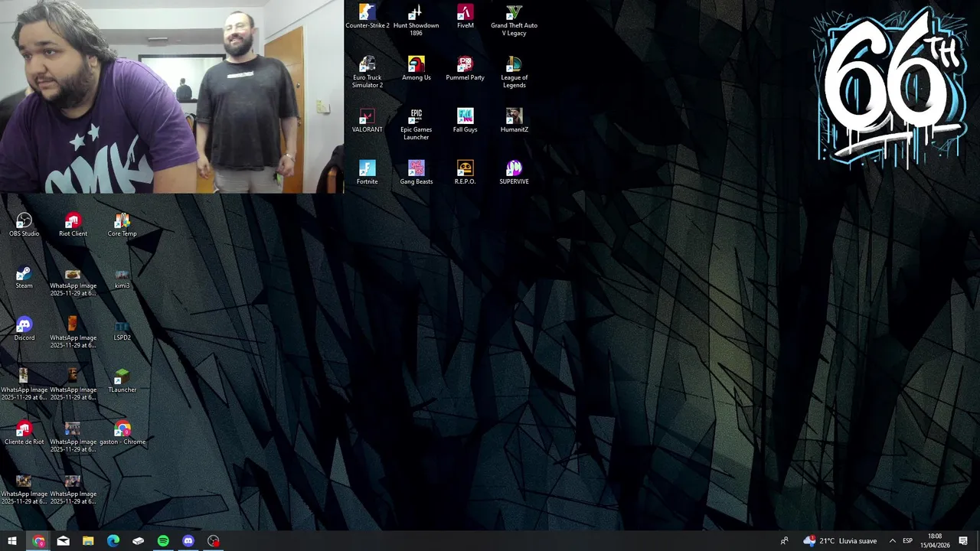Expand the hidden system tray icons
980x551 pixels.
(892, 541)
